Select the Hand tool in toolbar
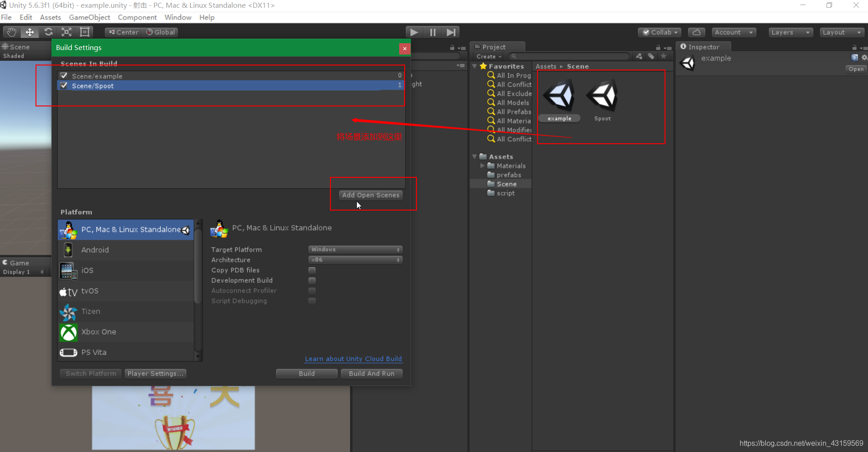868x452 pixels. pos(11,32)
